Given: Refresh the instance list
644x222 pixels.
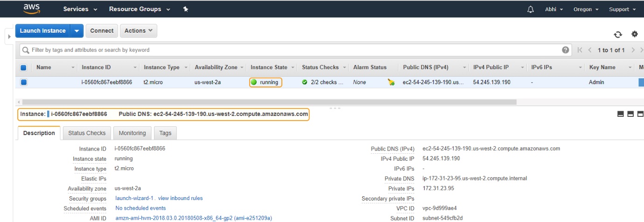Looking at the screenshot, I should 618,34.
